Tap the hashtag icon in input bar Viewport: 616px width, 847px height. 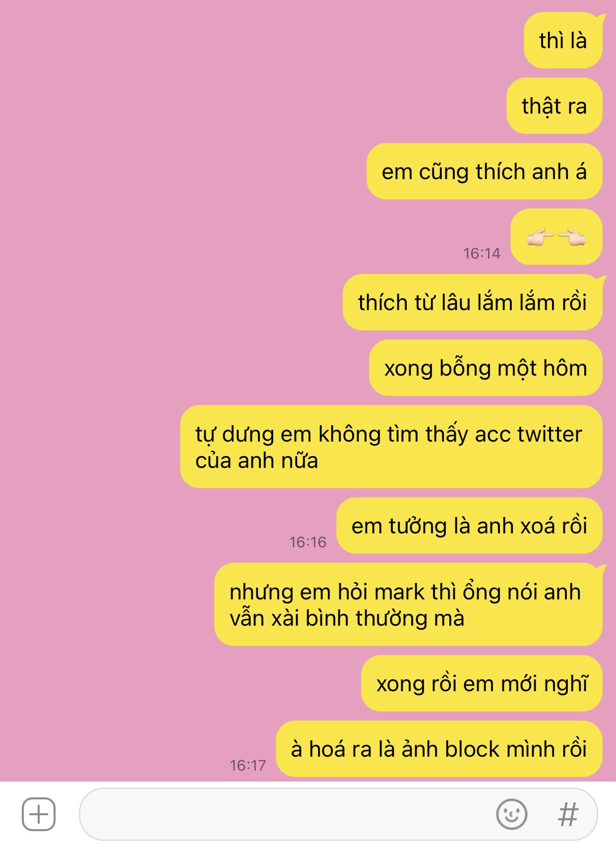pos(568,815)
